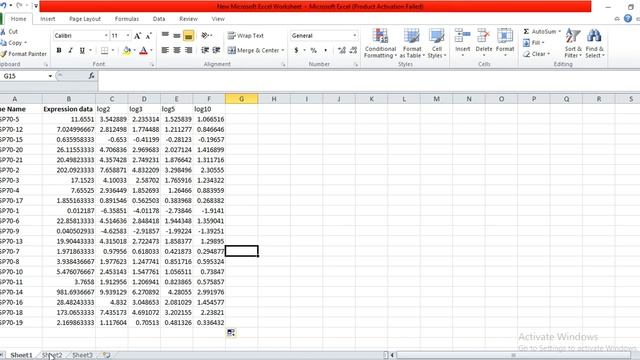Toggle align text right
The image size is (640, 360).
click(188, 50)
